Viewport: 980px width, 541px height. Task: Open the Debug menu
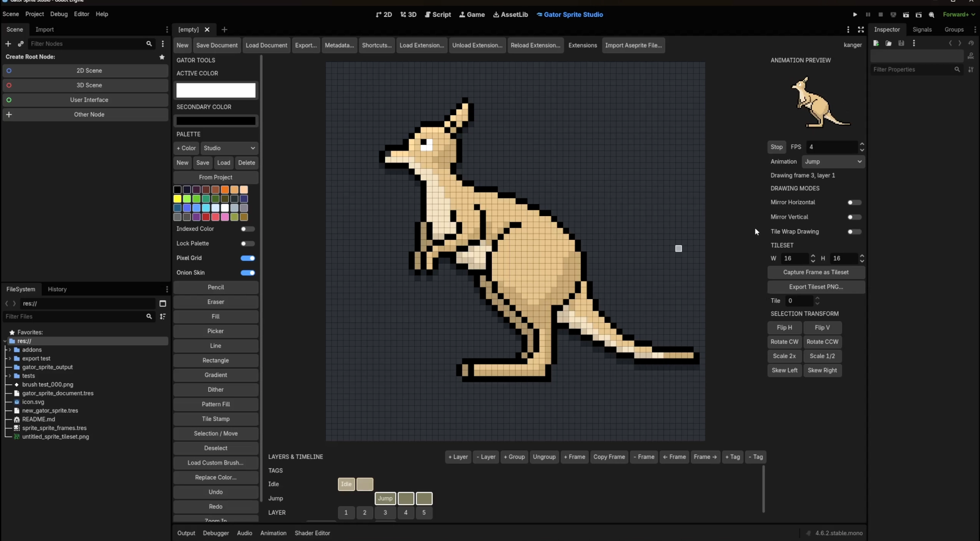[x=59, y=14]
